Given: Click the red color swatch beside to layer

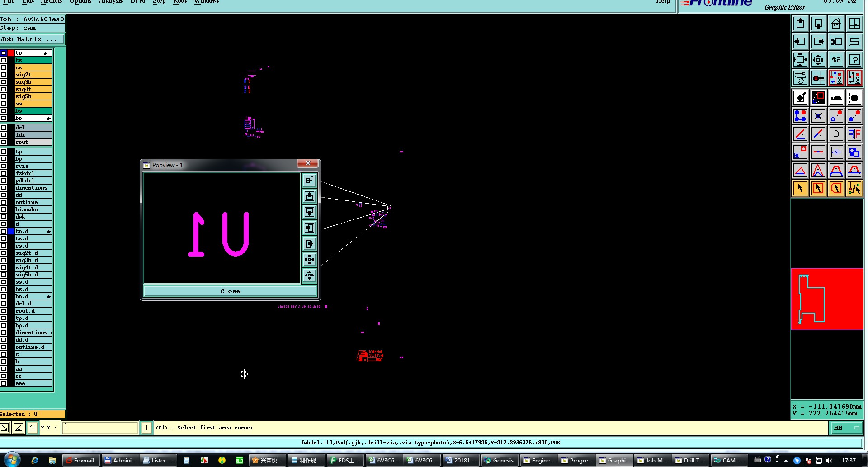Looking at the screenshot, I should (x=11, y=53).
